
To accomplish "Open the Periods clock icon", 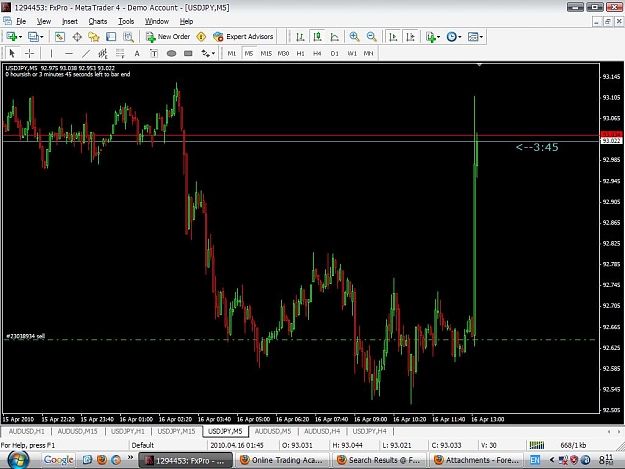I will point(451,37).
